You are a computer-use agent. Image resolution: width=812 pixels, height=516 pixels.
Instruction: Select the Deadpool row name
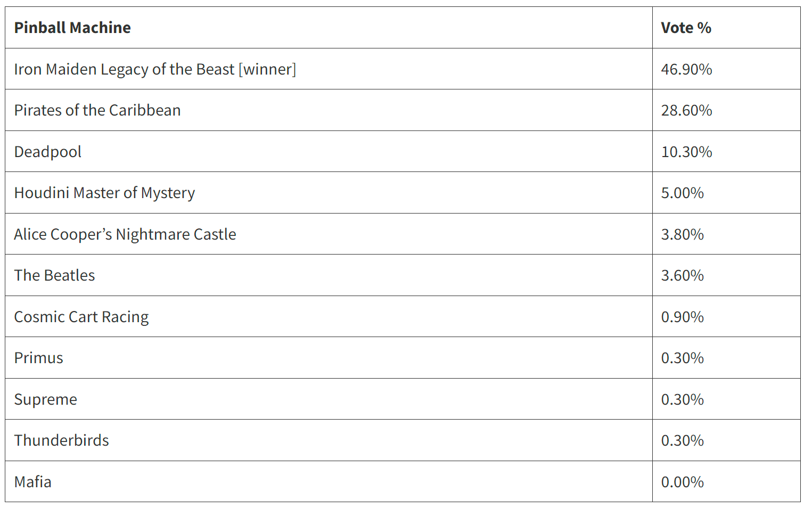tap(48, 152)
